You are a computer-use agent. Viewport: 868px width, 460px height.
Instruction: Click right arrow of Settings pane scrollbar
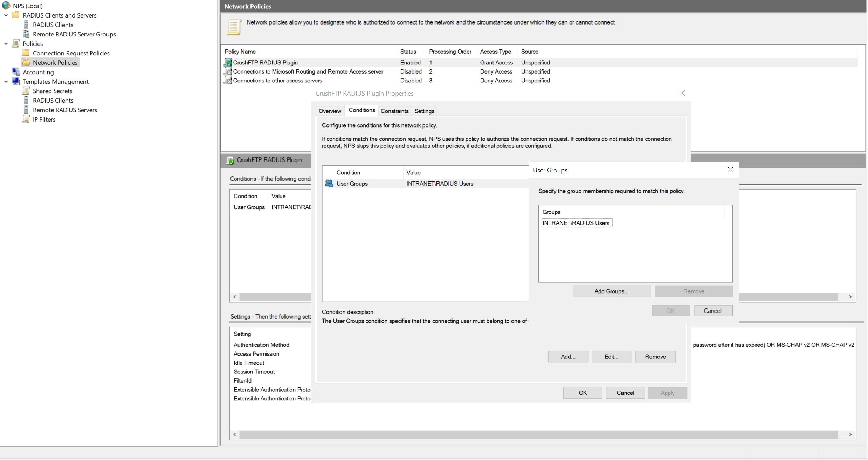click(850, 434)
